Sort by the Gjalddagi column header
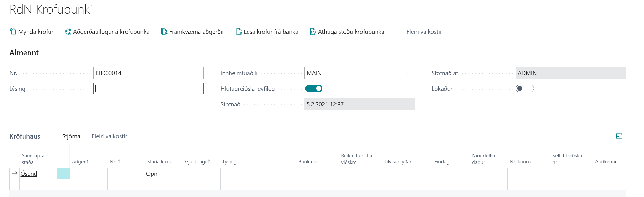Viewport: 644px width, 197px height. [195, 161]
